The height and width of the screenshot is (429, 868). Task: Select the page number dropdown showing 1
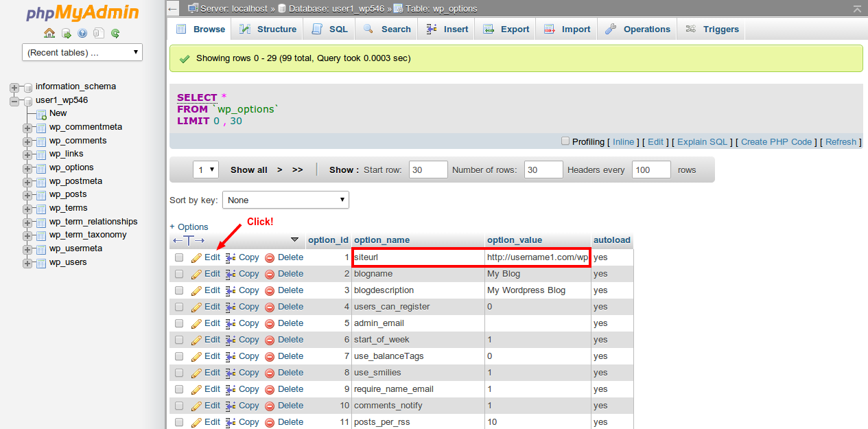(x=205, y=169)
